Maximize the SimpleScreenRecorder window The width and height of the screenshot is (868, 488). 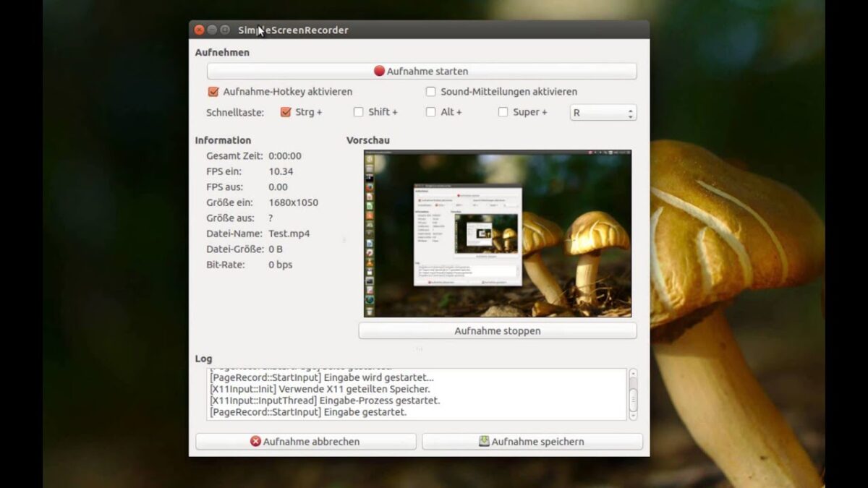coord(225,30)
